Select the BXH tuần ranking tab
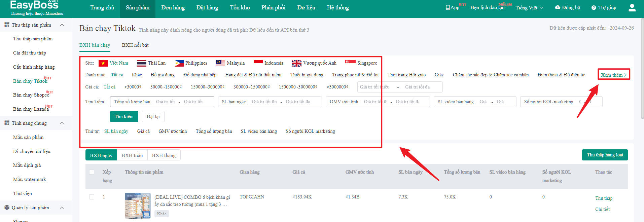 [132, 155]
